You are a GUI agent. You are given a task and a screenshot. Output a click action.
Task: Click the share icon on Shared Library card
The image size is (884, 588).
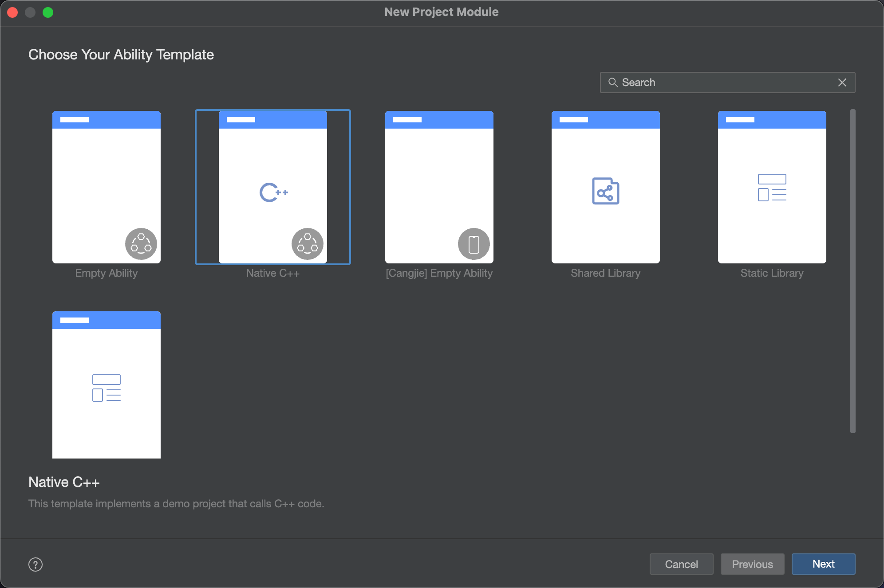point(605,192)
